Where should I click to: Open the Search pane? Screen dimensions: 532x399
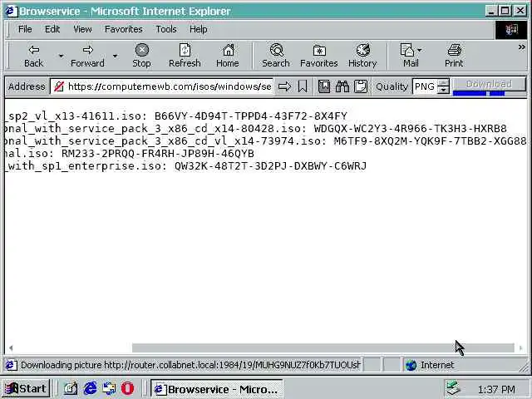[x=276, y=56]
